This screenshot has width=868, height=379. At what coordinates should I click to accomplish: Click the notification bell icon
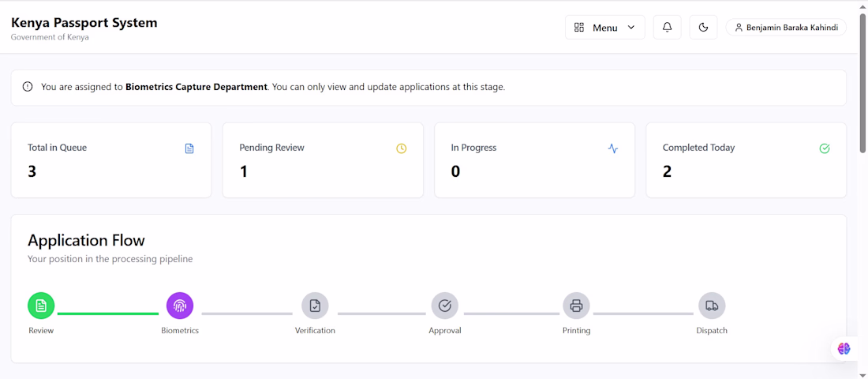click(x=667, y=28)
